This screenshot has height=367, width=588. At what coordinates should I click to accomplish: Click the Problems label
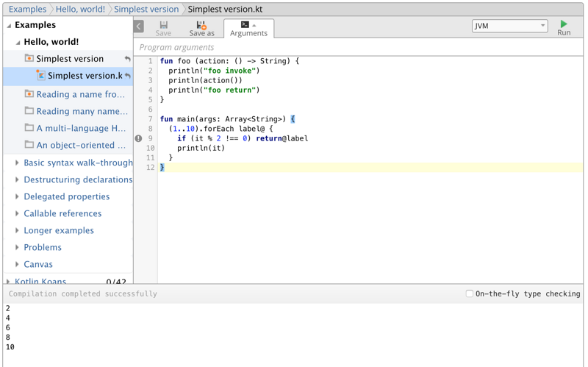pos(43,247)
